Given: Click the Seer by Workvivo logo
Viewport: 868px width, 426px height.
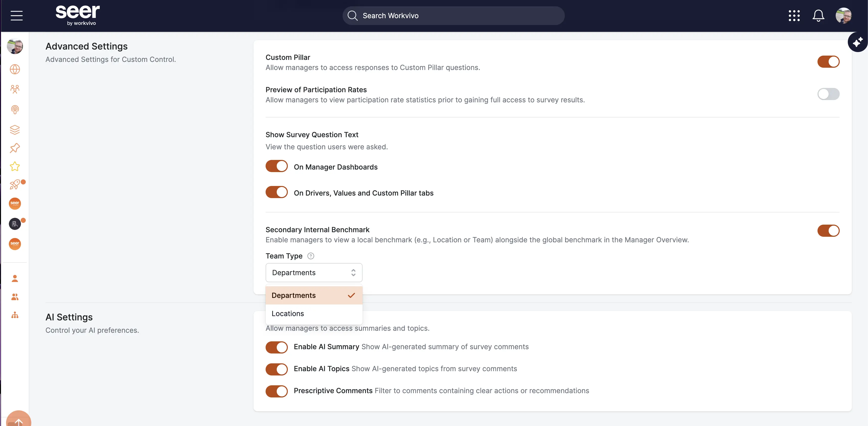Looking at the screenshot, I should click(x=78, y=15).
